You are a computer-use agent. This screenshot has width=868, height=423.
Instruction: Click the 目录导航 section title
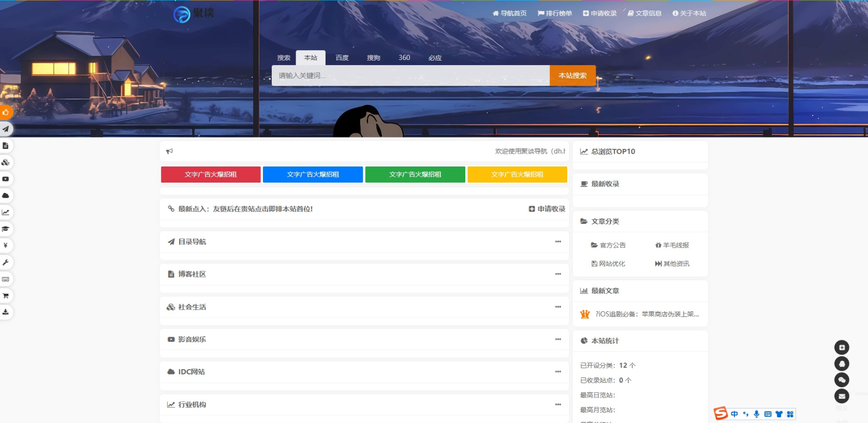(192, 241)
